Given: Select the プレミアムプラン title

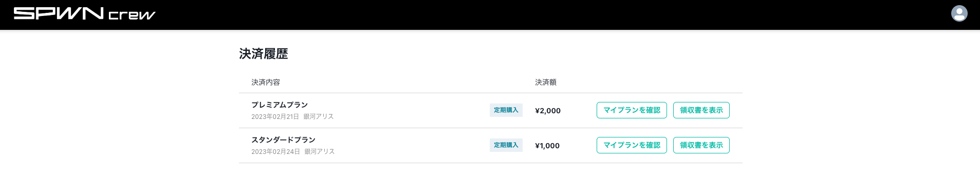Looking at the screenshot, I should [x=280, y=105].
